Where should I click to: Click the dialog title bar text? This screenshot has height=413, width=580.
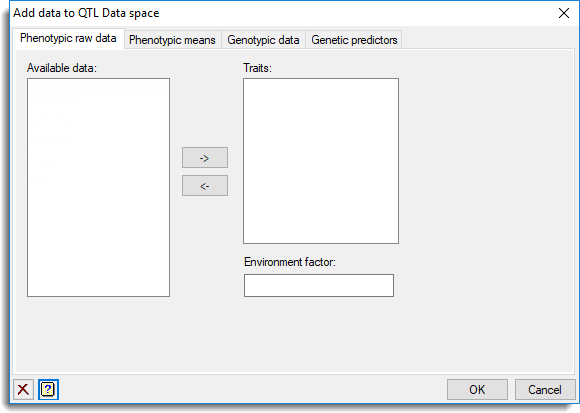86,13
